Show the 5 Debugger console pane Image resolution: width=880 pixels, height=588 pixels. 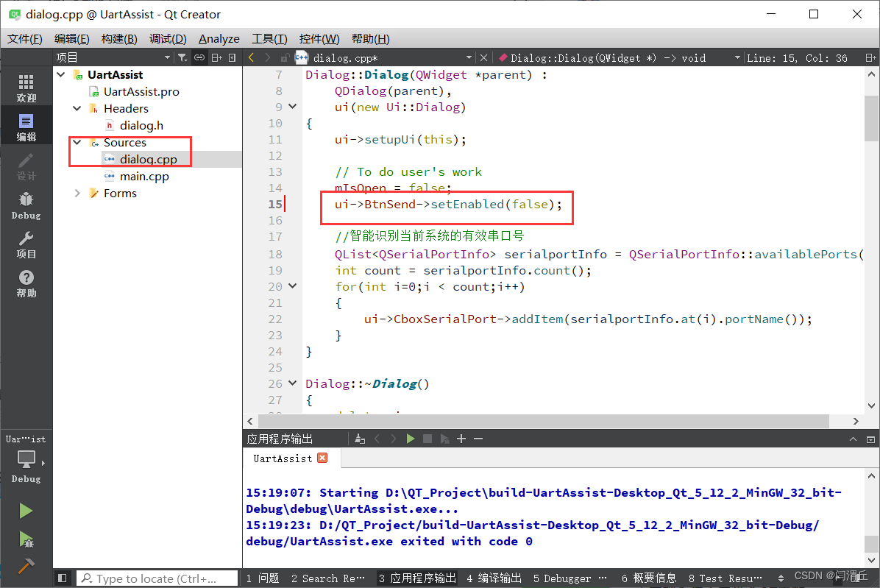tap(570, 578)
